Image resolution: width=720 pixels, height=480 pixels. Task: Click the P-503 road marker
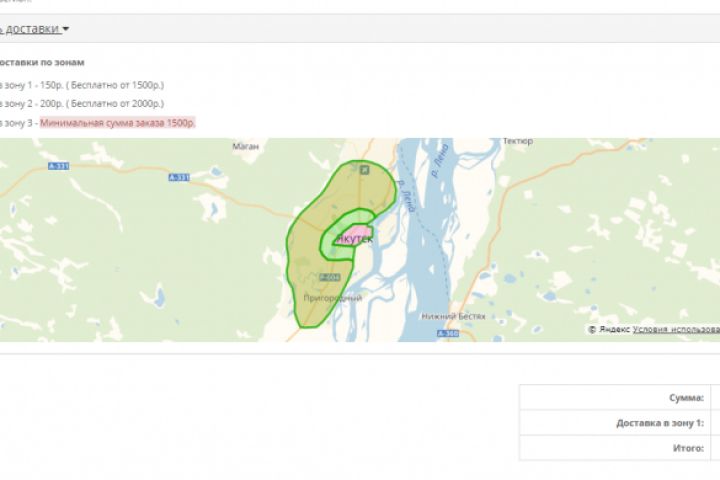pyautogui.click(x=330, y=277)
